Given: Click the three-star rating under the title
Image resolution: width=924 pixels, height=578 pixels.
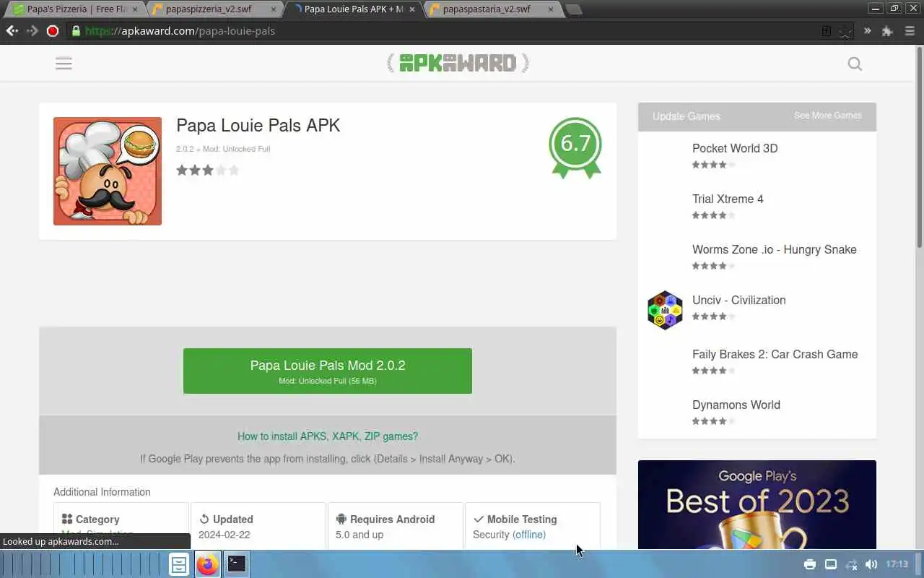Looking at the screenshot, I should (207, 170).
